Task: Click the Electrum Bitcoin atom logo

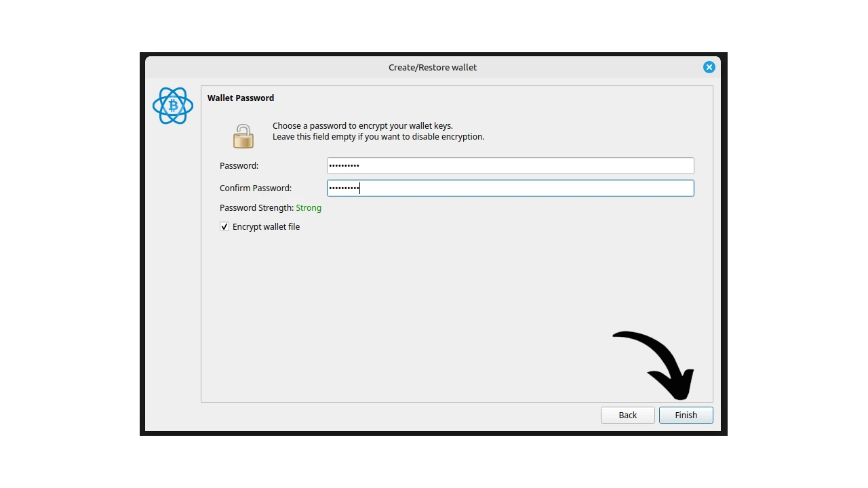Action: (173, 106)
